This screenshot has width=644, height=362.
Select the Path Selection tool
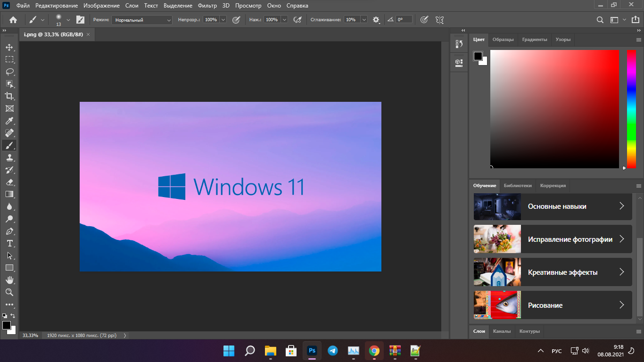pos(9,255)
